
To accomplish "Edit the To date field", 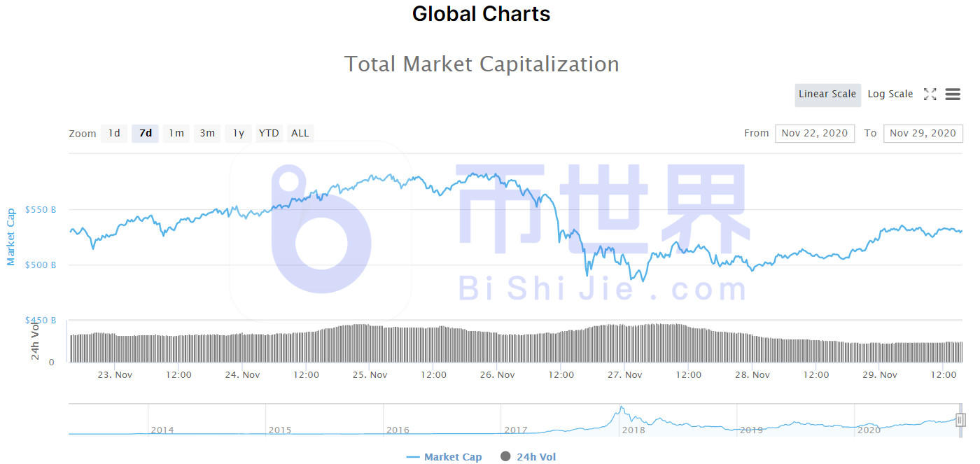I will [923, 133].
